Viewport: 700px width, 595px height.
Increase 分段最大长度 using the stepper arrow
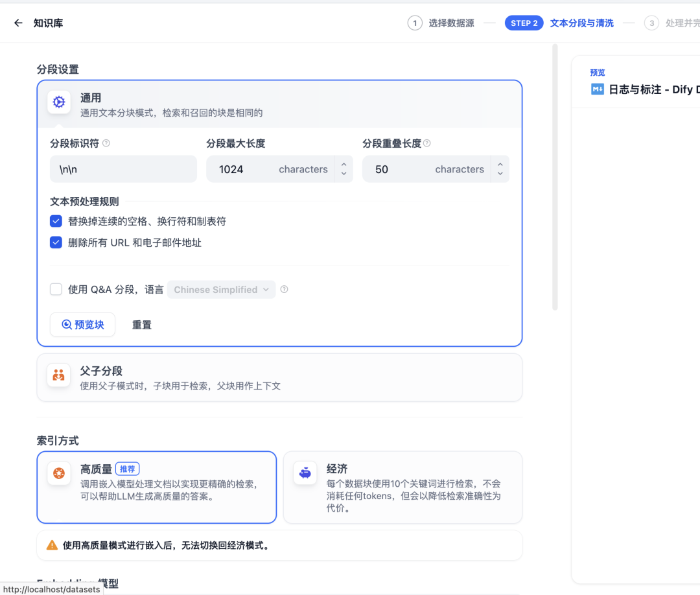click(x=344, y=165)
